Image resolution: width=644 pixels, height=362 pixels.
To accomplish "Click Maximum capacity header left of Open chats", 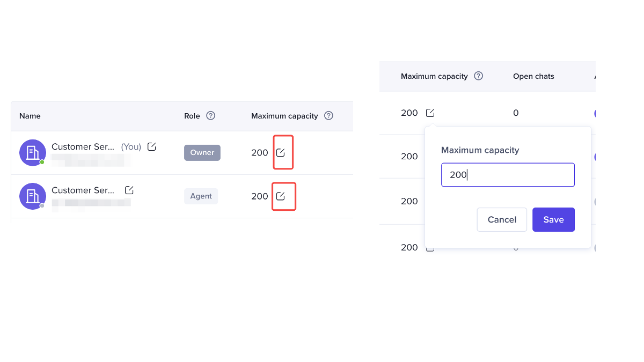I will click(434, 76).
